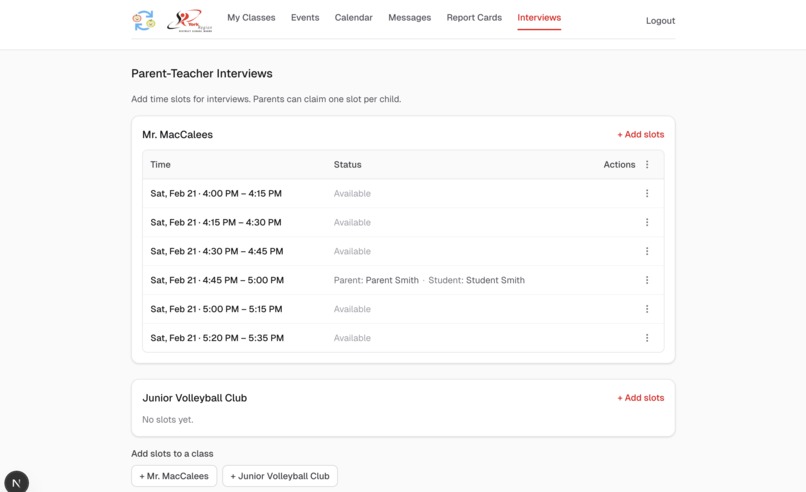806x492 pixels.
Task: Select slot Sat, Feb 21 4:30 PM – 4:45 PM
Action: pos(217,251)
